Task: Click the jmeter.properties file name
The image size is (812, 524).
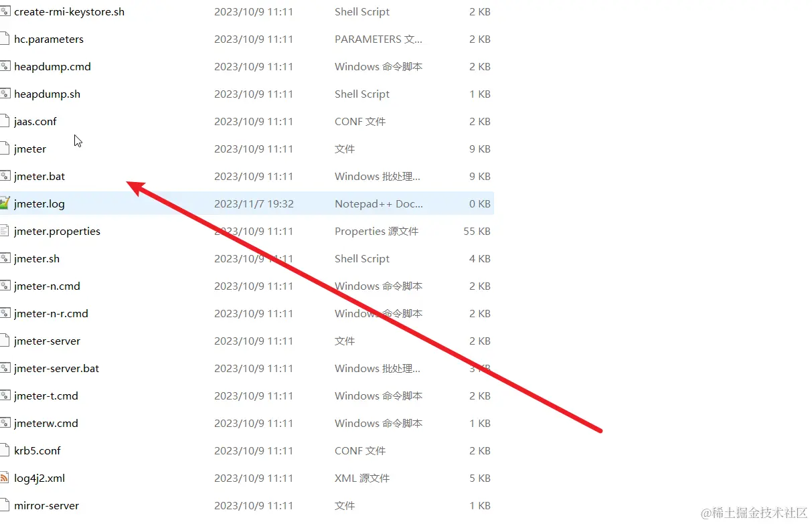Action: tap(57, 232)
